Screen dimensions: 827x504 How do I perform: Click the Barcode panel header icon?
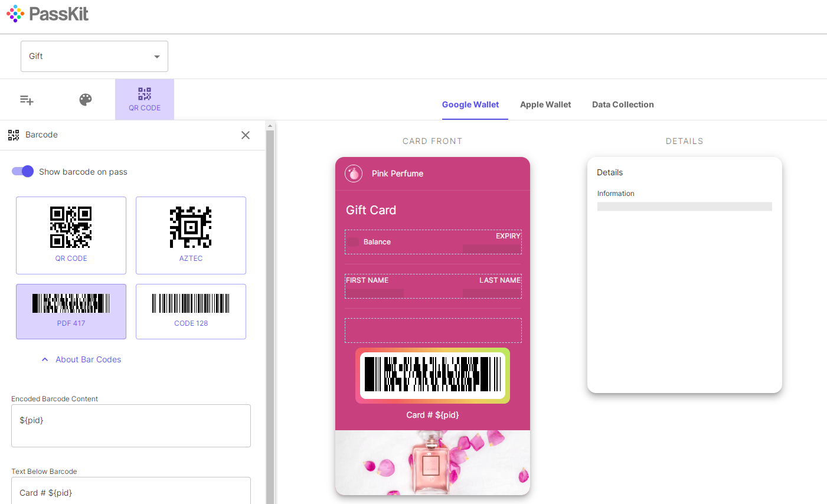[x=14, y=135]
